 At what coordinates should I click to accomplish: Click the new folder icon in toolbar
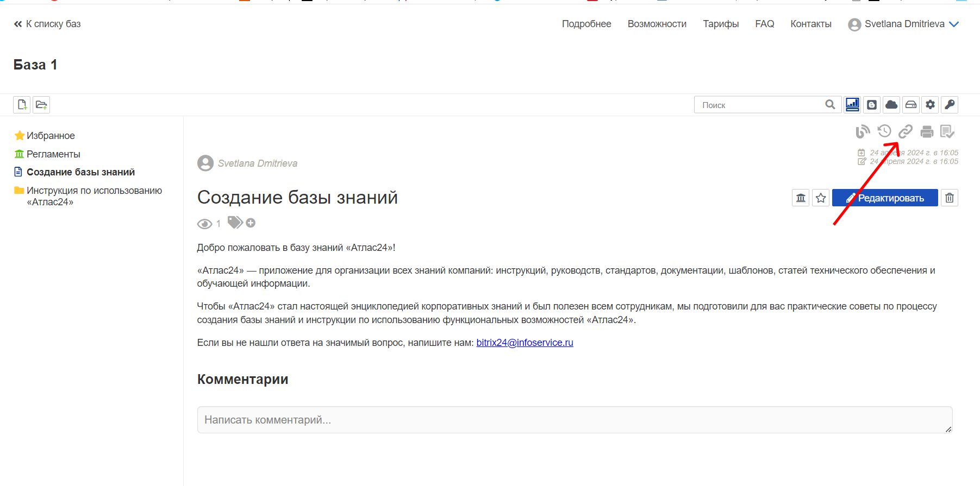click(41, 105)
